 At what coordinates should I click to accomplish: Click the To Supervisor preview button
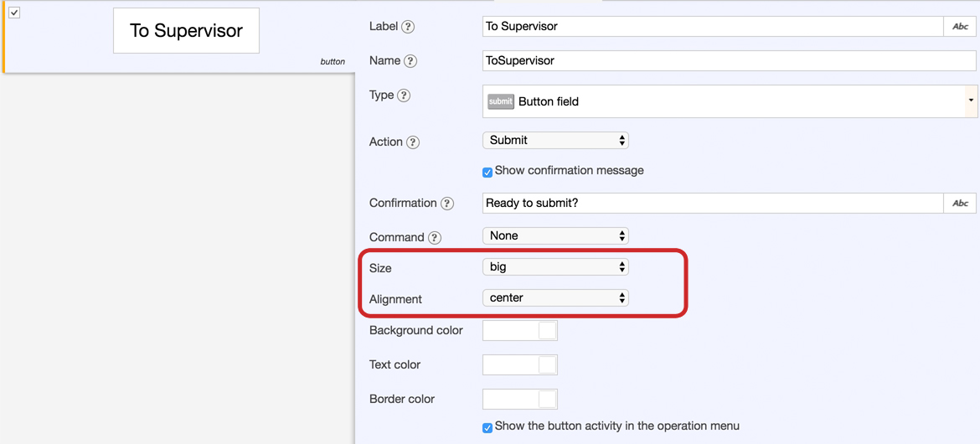pyautogui.click(x=186, y=31)
